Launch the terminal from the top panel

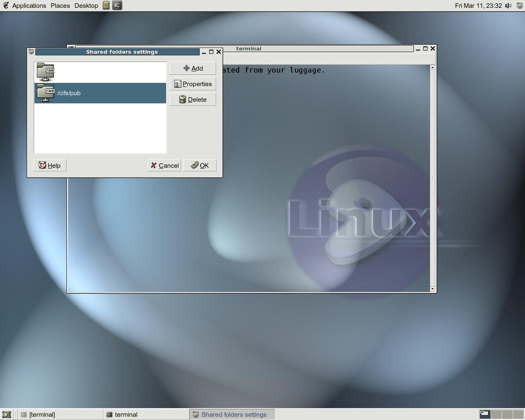117,5
